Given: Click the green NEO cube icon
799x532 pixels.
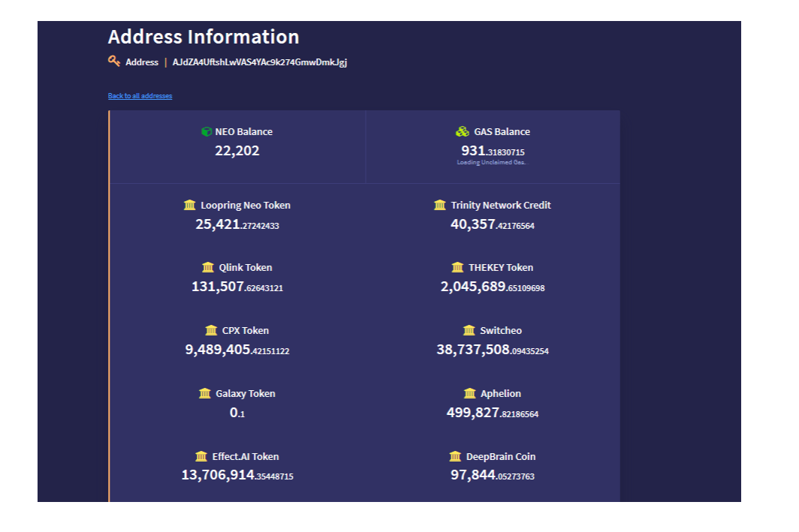Looking at the screenshot, I should (x=207, y=132).
